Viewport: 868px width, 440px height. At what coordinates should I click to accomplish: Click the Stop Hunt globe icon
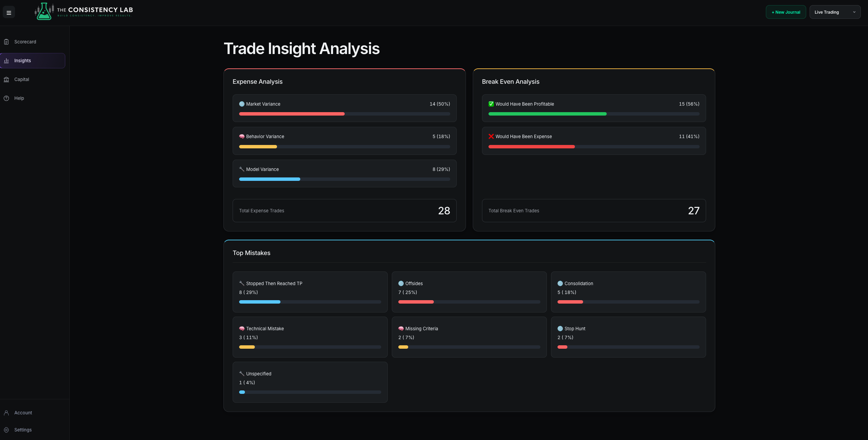click(560, 329)
